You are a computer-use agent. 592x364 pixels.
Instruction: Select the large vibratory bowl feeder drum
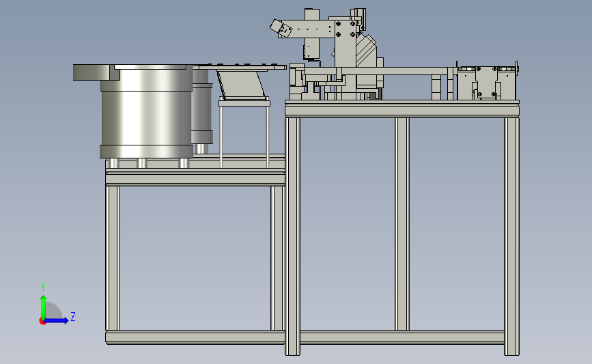147,111
